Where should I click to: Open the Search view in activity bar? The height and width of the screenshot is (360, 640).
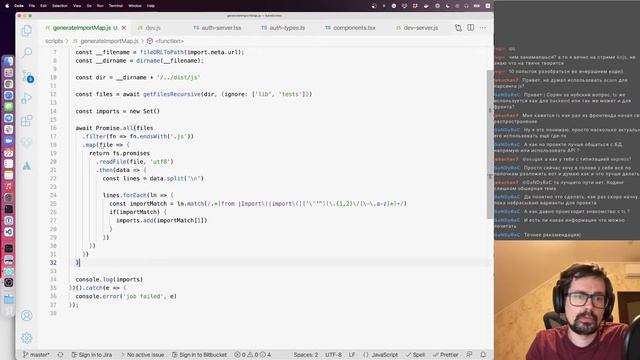point(27,52)
